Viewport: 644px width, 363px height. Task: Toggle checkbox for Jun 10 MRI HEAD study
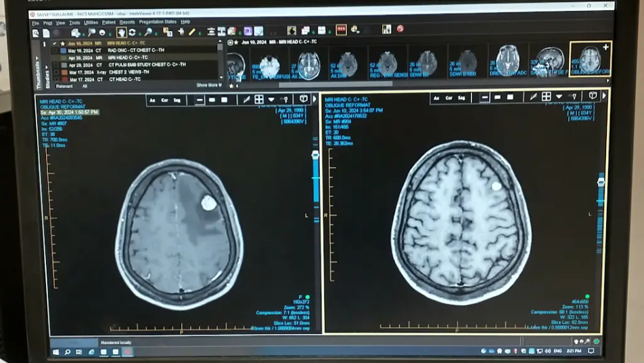(x=55, y=43)
